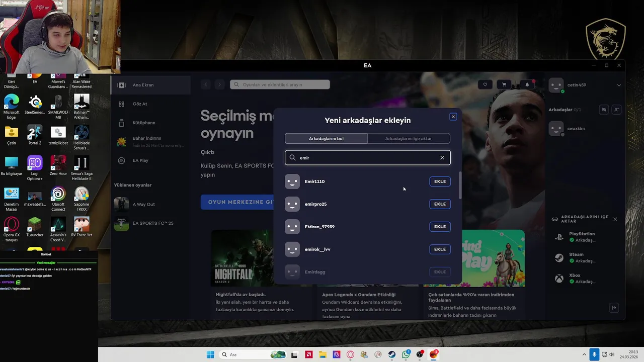644x362 pixels.
Task: Open WhatsApp from the taskbar
Action: 406,354
